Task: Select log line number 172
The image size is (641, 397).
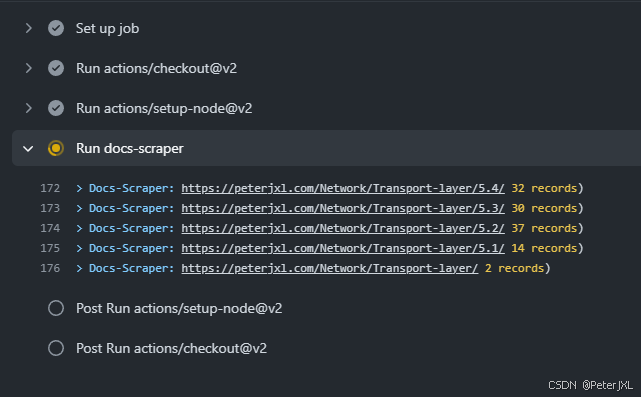Action: pos(50,188)
